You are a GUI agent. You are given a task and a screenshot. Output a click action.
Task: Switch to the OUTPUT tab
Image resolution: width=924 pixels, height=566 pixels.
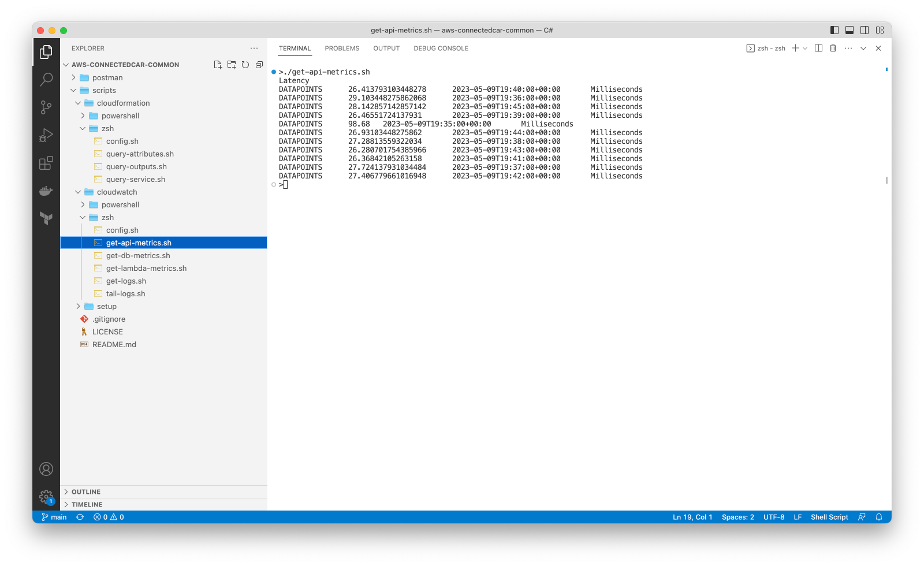coord(386,49)
